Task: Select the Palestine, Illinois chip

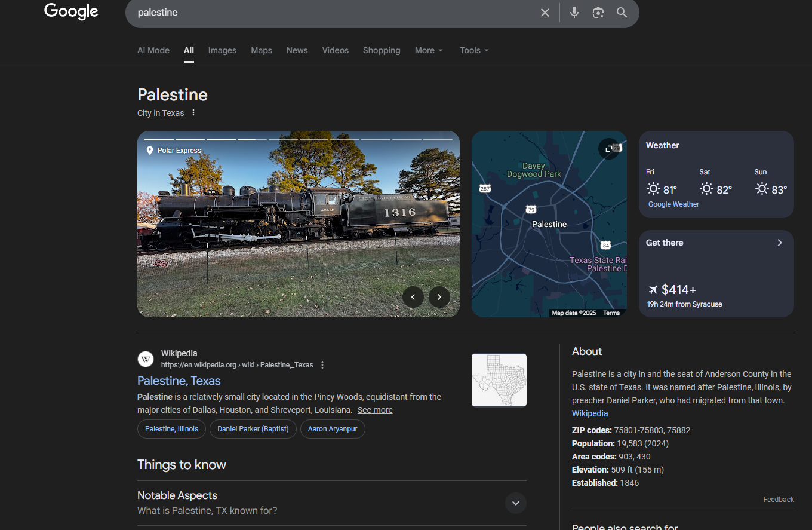Action: click(x=171, y=429)
